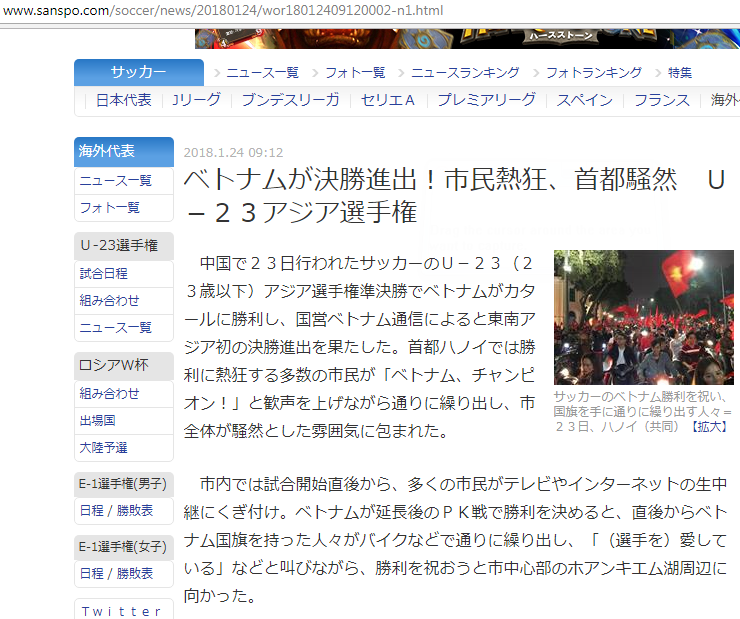This screenshot has height=619, width=740.
Task: Click the Hearthstone banner advertisement
Action: tap(467, 39)
